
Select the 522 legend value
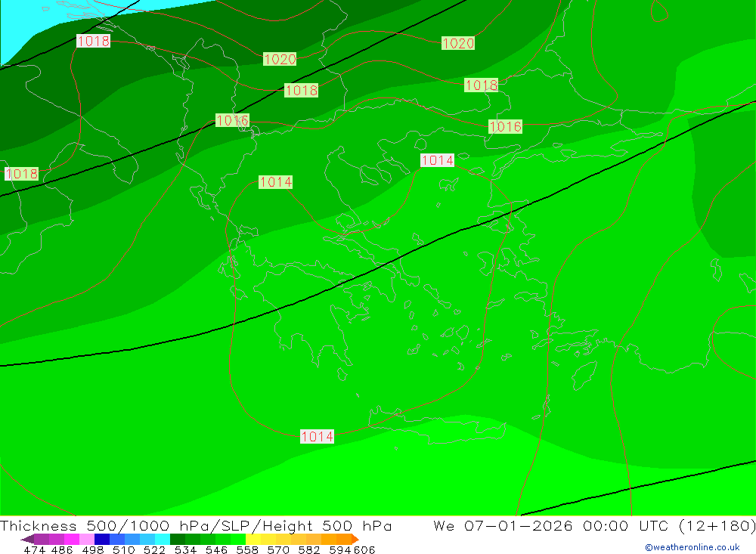(154, 549)
